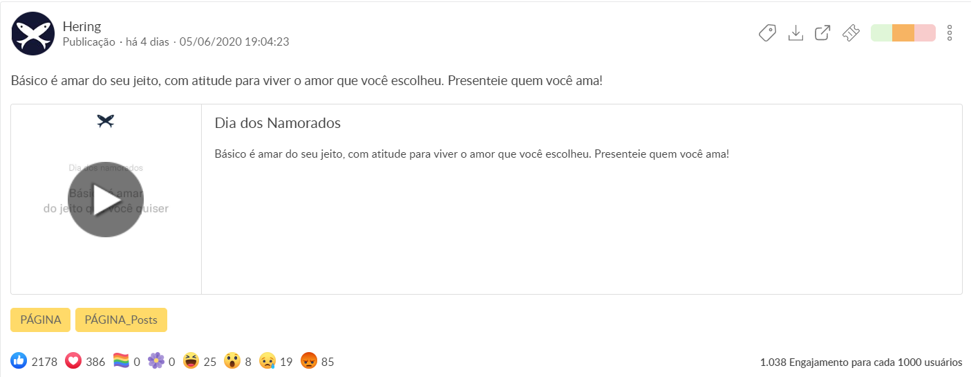Click the purple flower reaction icon
The image size is (980, 377).
point(156,361)
